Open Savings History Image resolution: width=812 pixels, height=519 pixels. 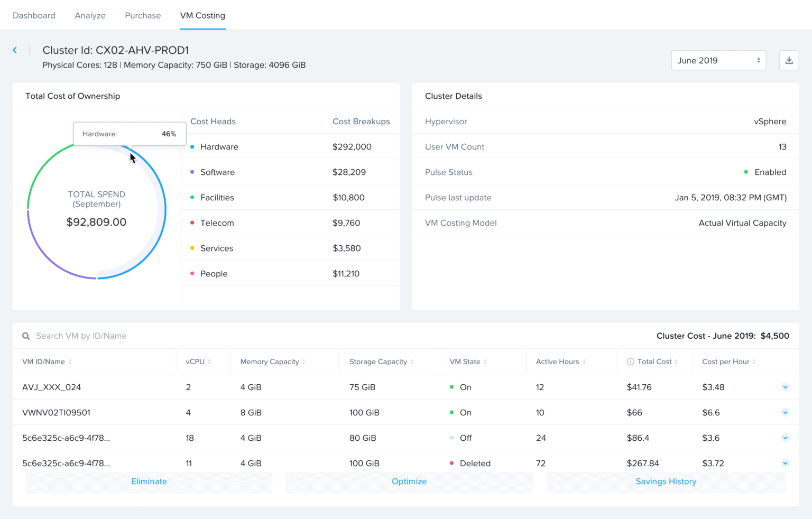pyautogui.click(x=666, y=481)
